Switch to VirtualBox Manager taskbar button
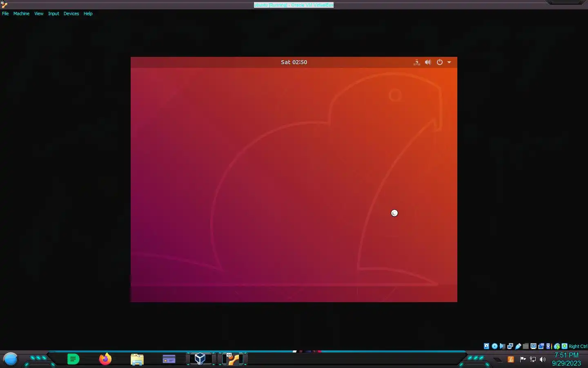 200,359
